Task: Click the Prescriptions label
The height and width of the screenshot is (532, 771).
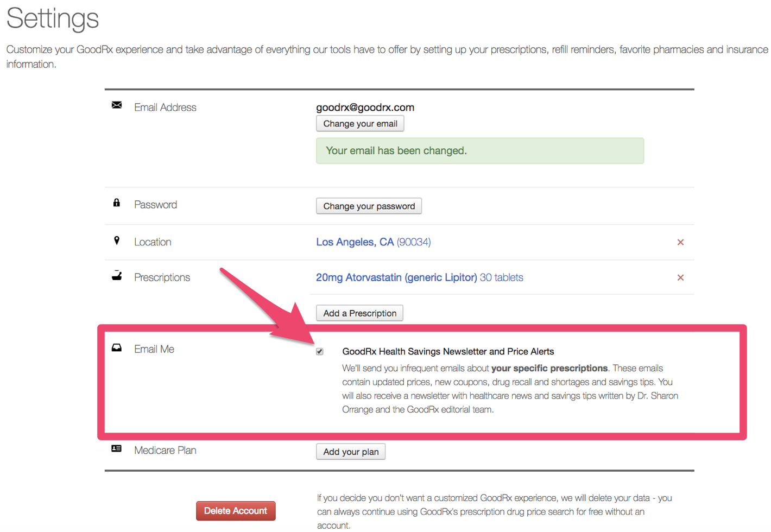Action: click(x=162, y=277)
